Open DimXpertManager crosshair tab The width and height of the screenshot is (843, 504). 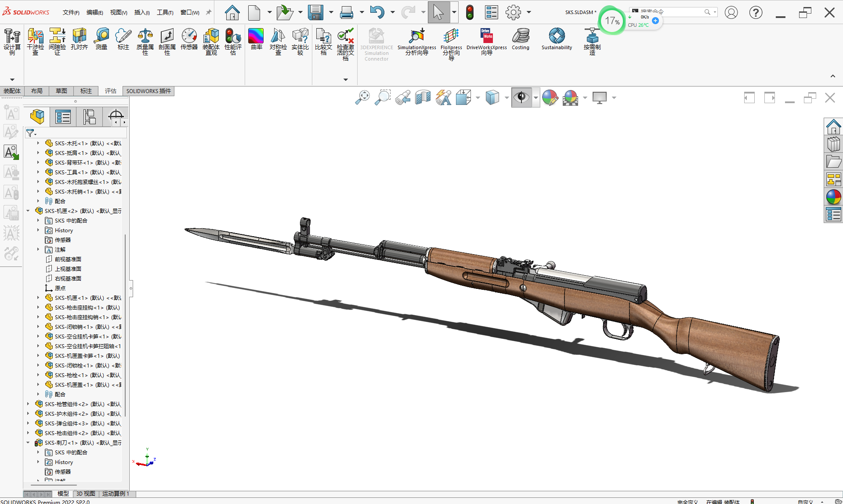116,116
